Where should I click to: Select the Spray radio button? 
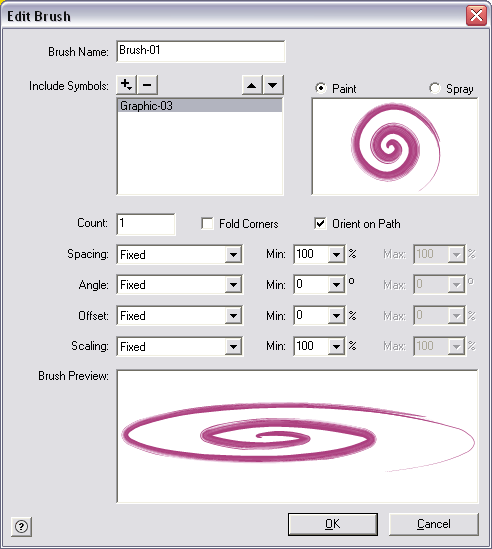pyautogui.click(x=435, y=88)
